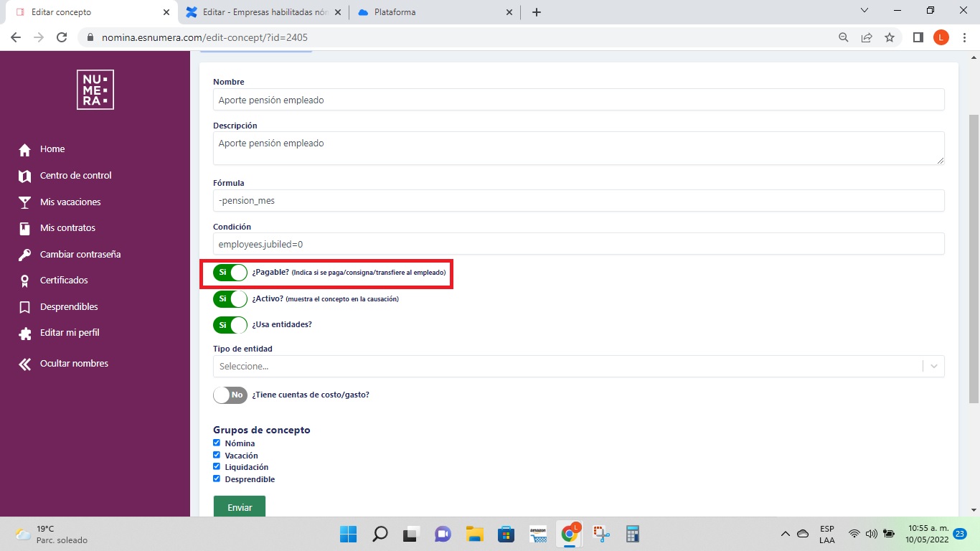
Task: Click the Ocultar nombres double-chevron icon
Action: (25, 364)
